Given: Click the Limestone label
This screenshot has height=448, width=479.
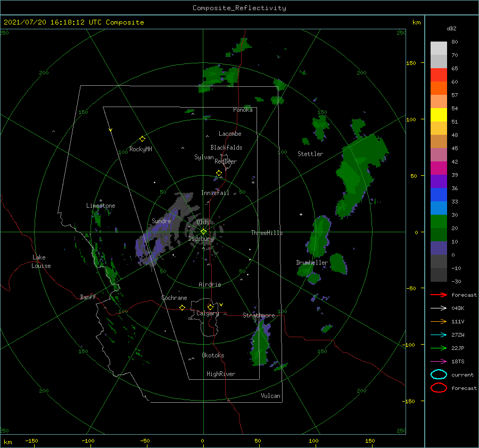Looking at the screenshot, I should tap(101, 206).
